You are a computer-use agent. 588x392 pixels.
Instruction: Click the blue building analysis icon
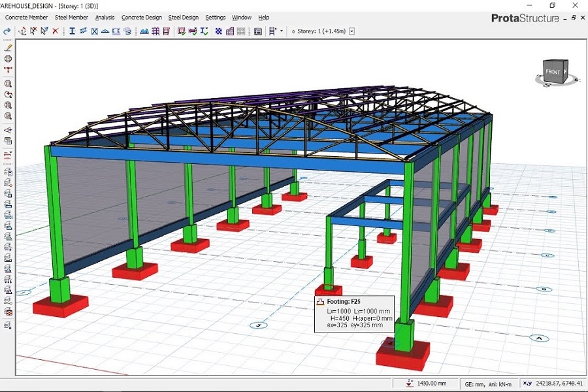144,31
